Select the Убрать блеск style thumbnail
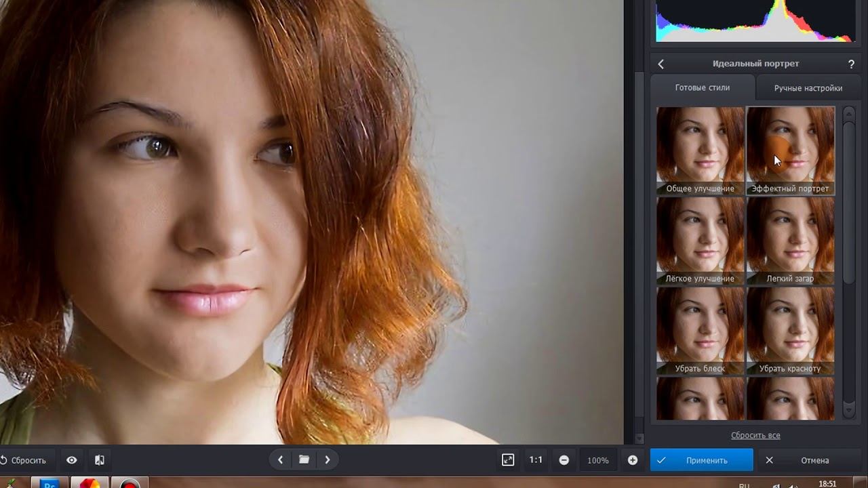868x488 pixels. 701,331
